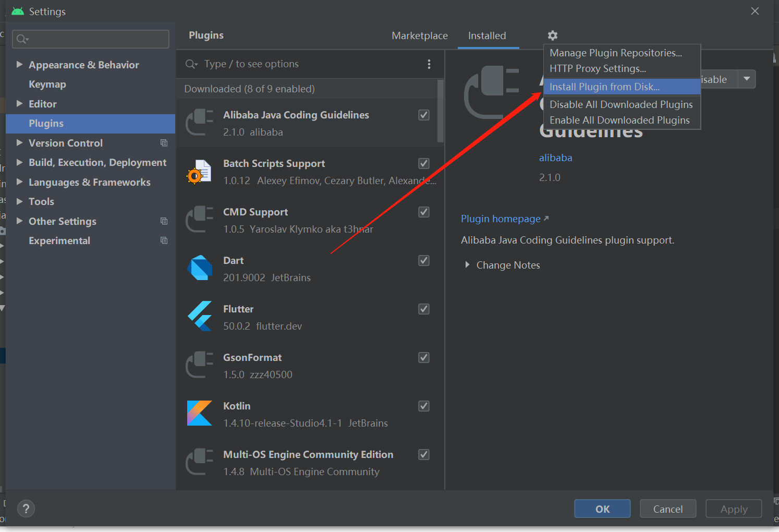Select the Kotlin plugin row name
This screenshot has height=532, width=779.
pos(237,406)
